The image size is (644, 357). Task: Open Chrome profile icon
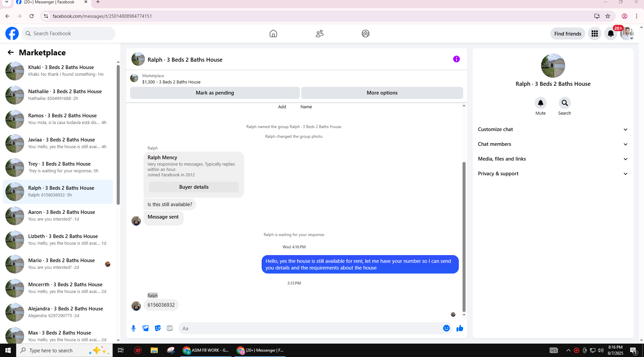[625, 16]
